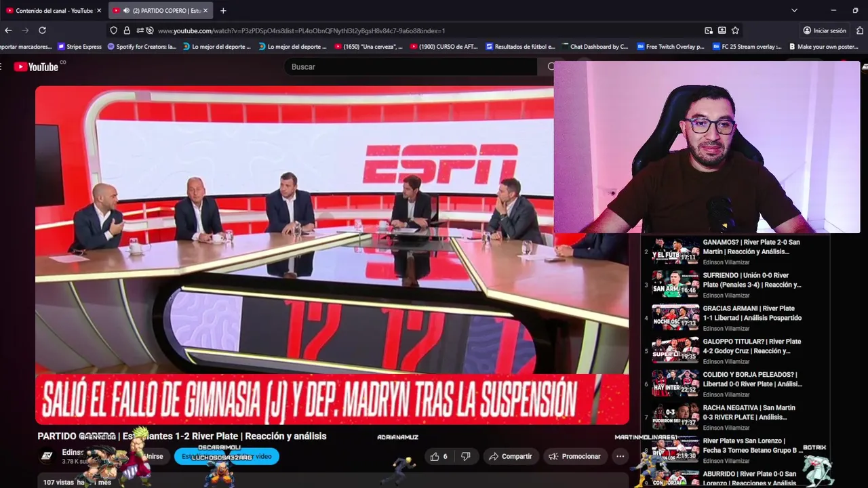Focus the Buscar search field
The height and width of the screenshot is (488, 868).
(412, 66)
